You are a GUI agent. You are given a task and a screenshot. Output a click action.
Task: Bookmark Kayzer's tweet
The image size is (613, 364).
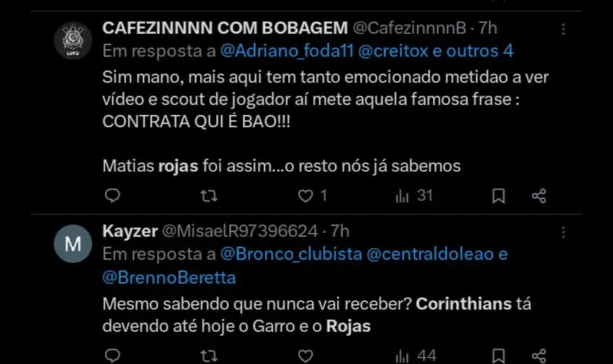498,355
